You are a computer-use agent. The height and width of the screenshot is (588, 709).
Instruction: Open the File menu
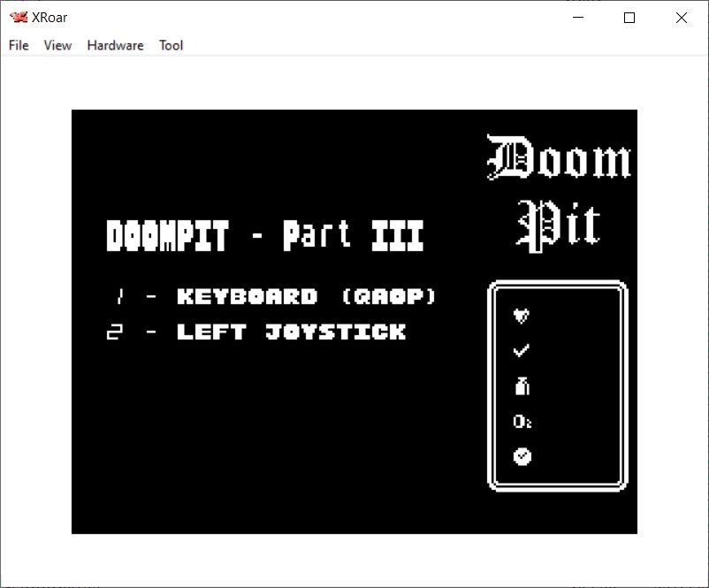(x=19, y=45)
